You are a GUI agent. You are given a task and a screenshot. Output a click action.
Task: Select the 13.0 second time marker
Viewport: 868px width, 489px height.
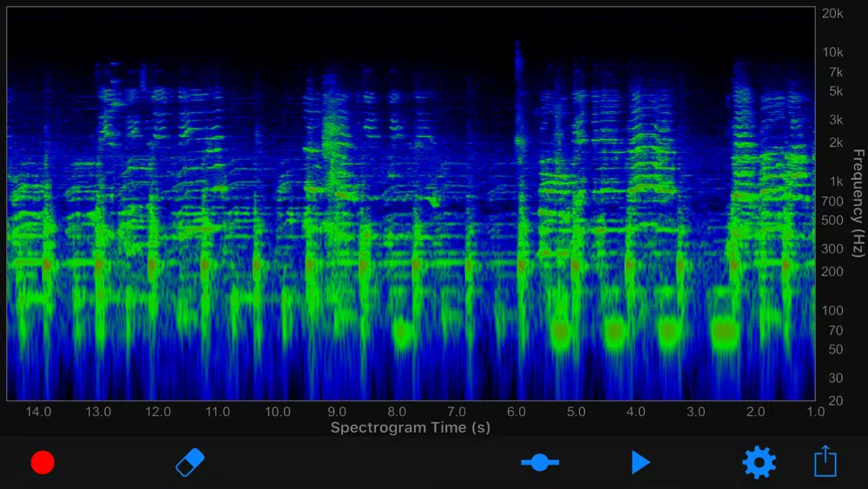98,412
